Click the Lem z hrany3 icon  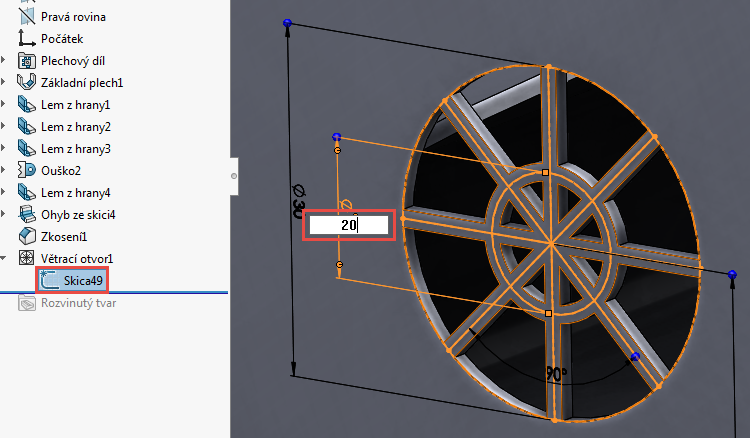coord(27,148)
